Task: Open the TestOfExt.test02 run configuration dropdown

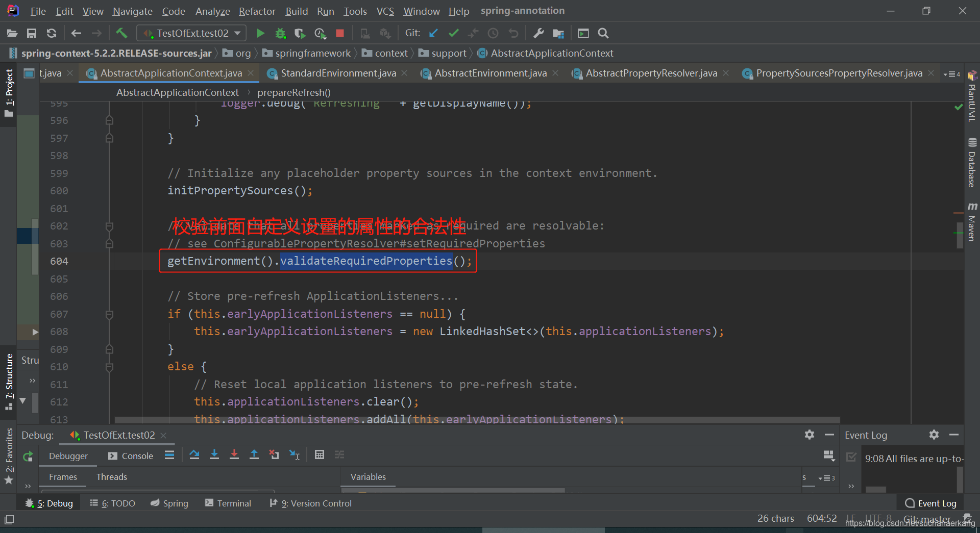Action: (191, 33)
